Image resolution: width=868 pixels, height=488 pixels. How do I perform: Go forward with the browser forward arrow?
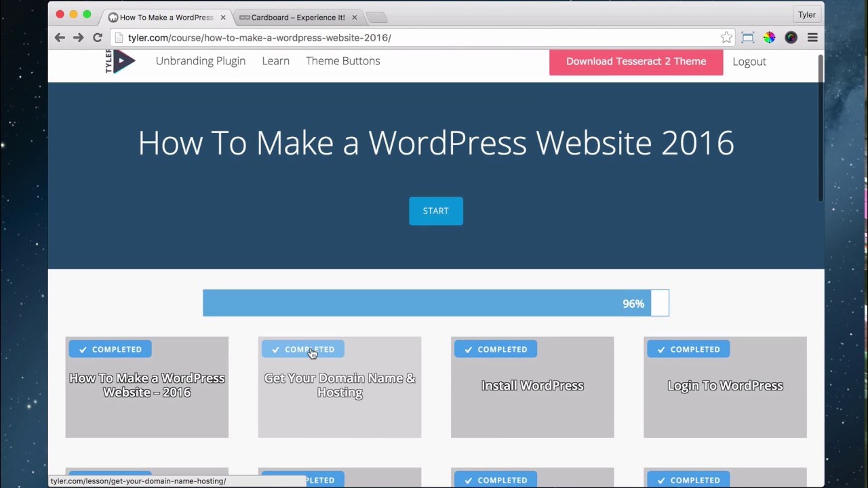[x=79, y=38]
